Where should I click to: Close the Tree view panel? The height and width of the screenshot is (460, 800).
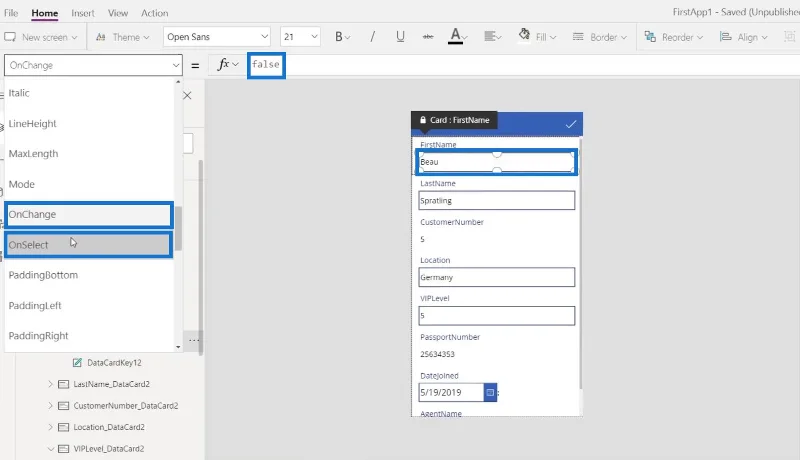tap(187, 95)
